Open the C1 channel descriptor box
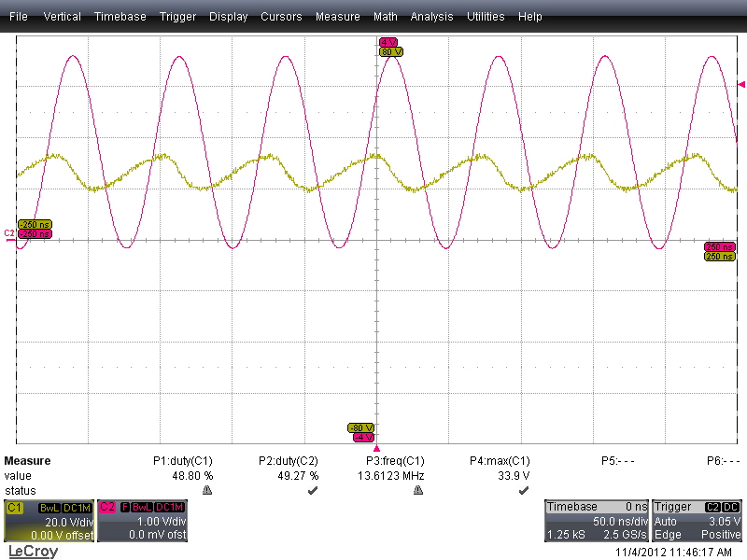This screenshot has width=747, height=560. click(49, 521)
